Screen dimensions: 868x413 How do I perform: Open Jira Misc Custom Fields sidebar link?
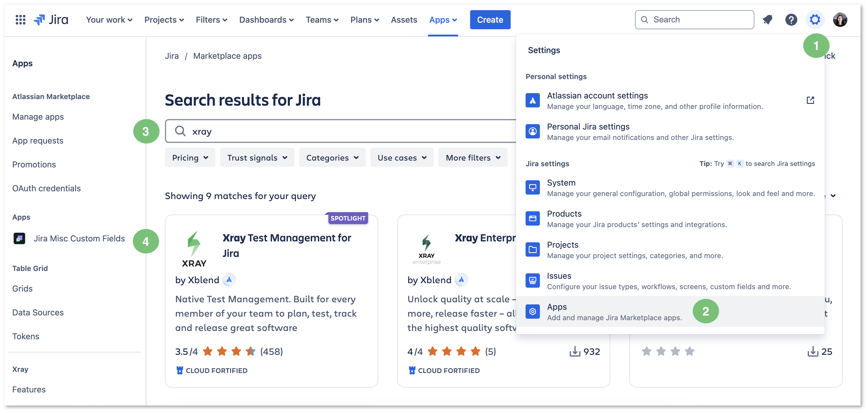coord(79,238)
